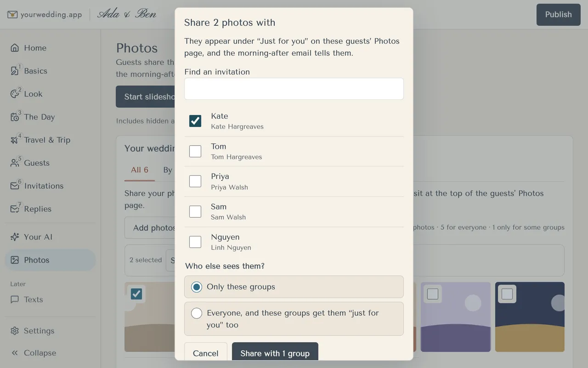Click the Collapse double-chevron icon
The height and width of the screenshot is (368, 588).
coord(15,353)
